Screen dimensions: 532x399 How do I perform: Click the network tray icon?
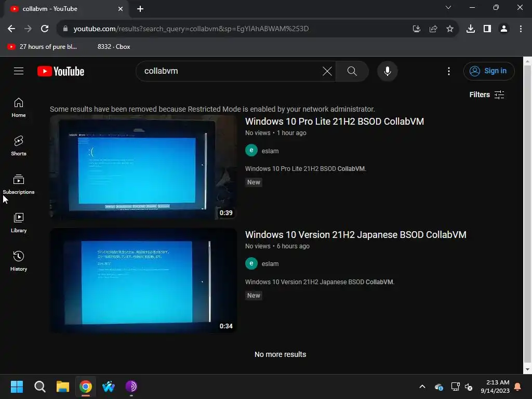(455, 387)
